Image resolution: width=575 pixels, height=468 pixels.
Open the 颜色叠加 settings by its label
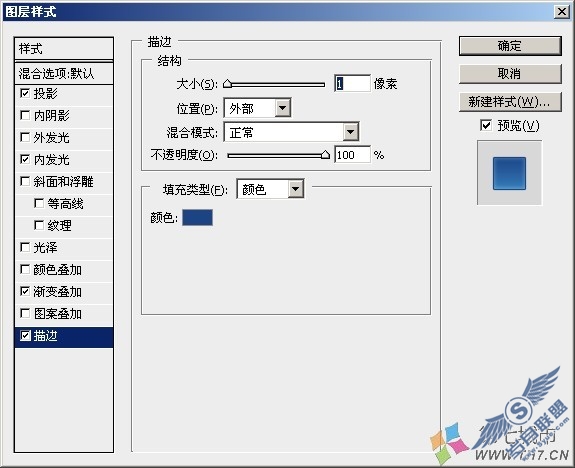tap(58, 270)
